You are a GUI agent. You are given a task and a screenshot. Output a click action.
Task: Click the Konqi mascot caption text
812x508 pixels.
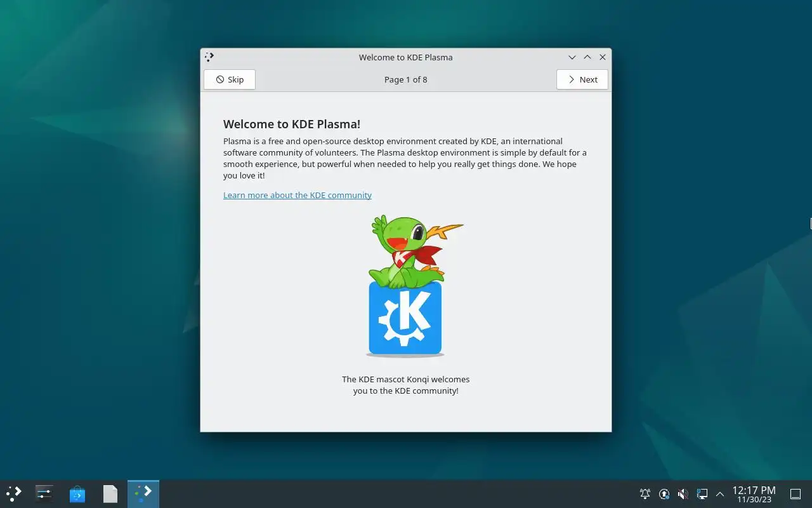point(406,385)
